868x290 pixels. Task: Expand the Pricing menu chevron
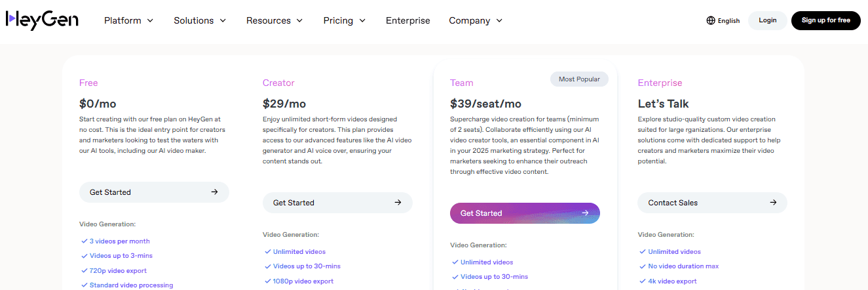click(x=362, y=21)
